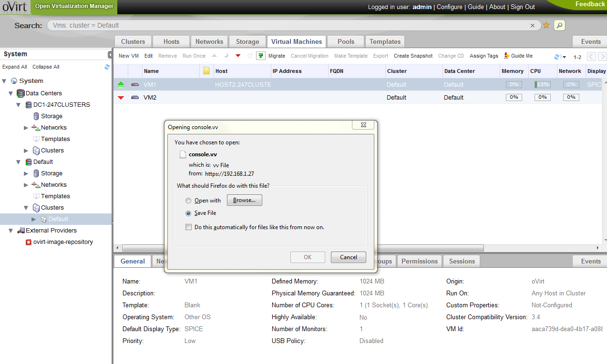Collapse the DC1-247CLUSTERS data center node

click(19, 105)
